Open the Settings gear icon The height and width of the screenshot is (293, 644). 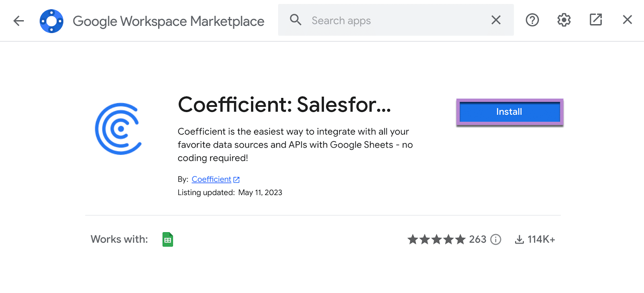pyautogui.click(x=564, y=20)
